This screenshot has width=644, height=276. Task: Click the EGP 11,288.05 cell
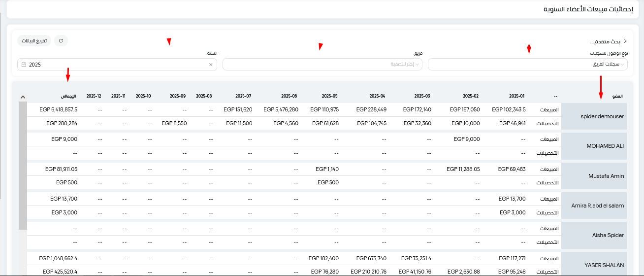point(463,169)
